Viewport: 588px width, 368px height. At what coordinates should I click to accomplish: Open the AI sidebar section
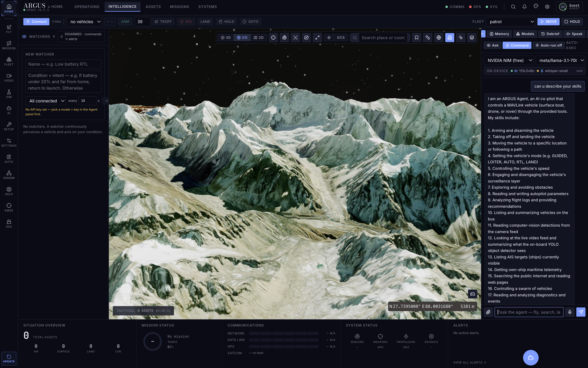click(9, 110)
